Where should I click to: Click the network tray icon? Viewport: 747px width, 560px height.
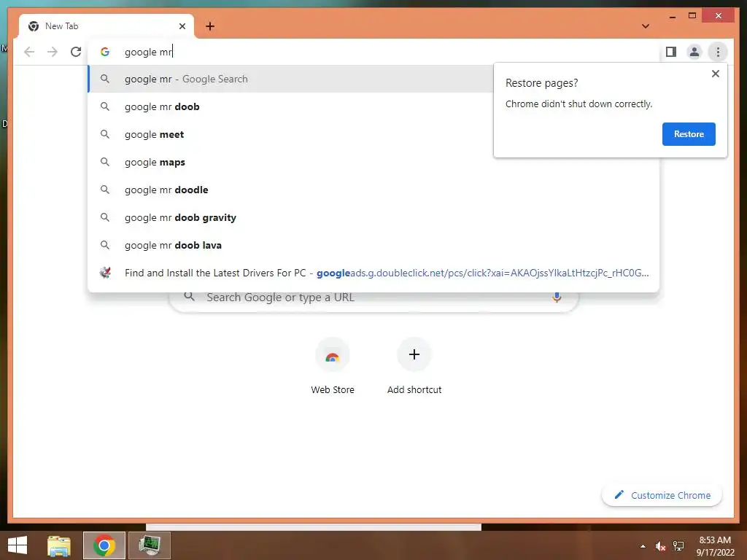pyautogui.click(x=678, y=546)
